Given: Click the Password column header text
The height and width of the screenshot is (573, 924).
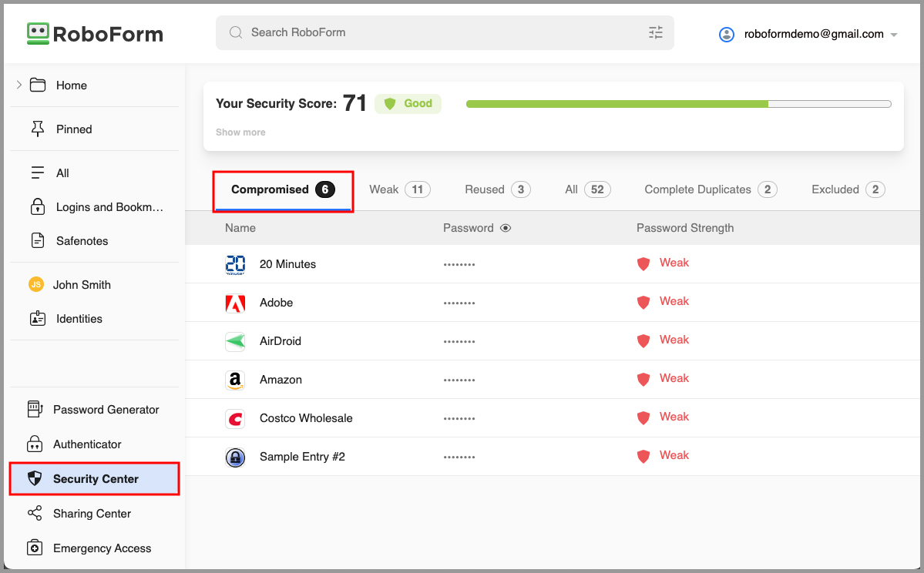Looking at the screenshot, I should [469, 228].
